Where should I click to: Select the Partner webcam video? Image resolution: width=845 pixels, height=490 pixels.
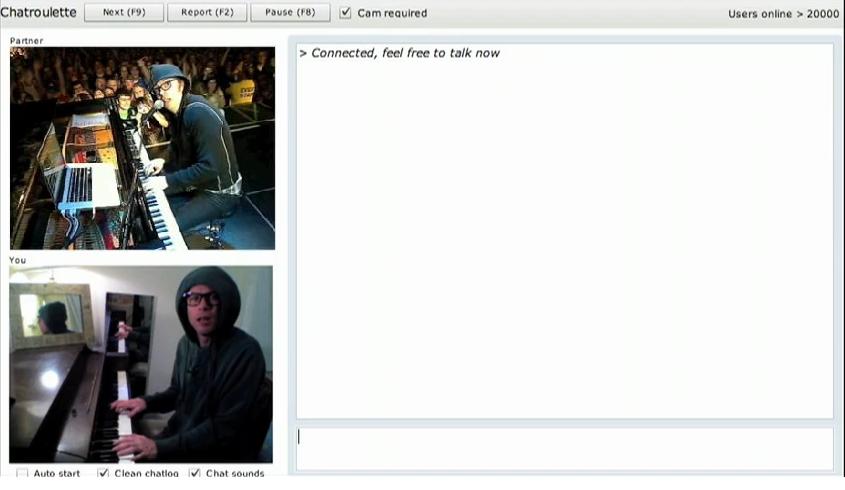coord(142,148)
